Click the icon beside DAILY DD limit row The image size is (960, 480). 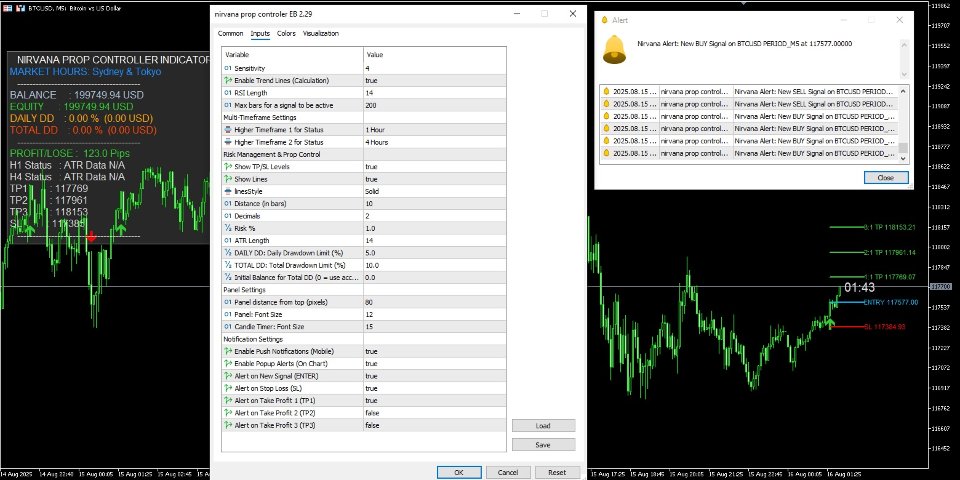point(228,253)
